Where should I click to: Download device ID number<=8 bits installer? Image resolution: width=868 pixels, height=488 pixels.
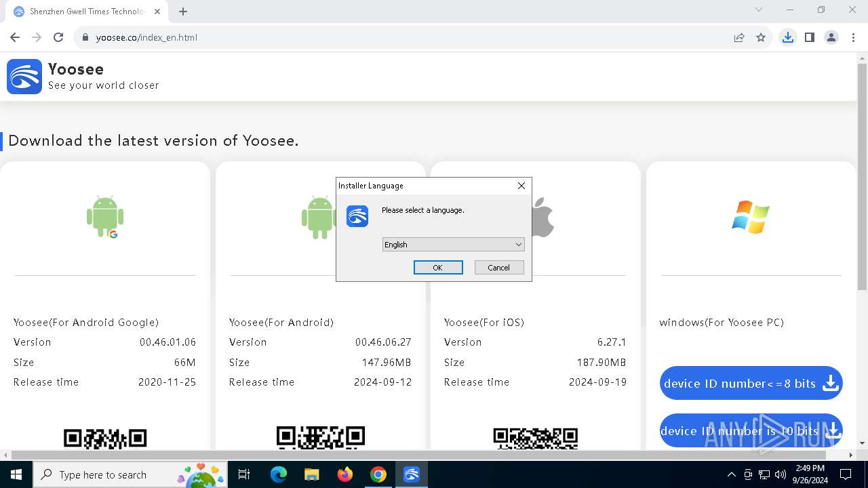[x=751, y=384]
